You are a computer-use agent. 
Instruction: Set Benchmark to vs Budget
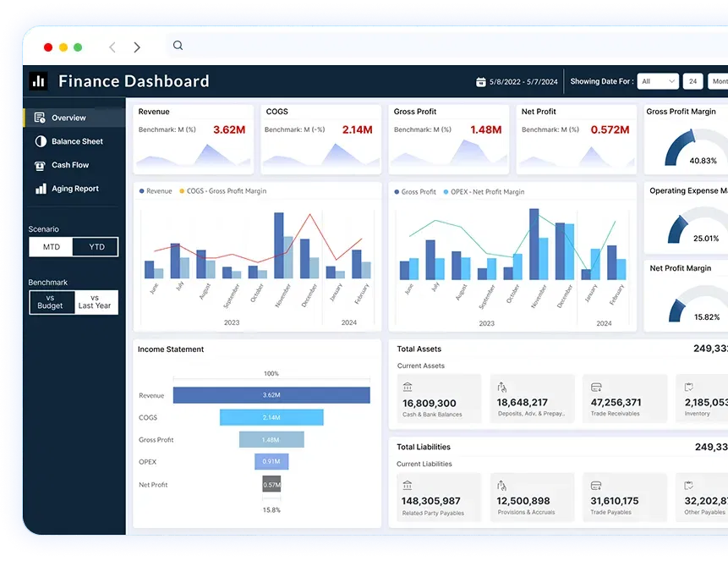(51, 302)
